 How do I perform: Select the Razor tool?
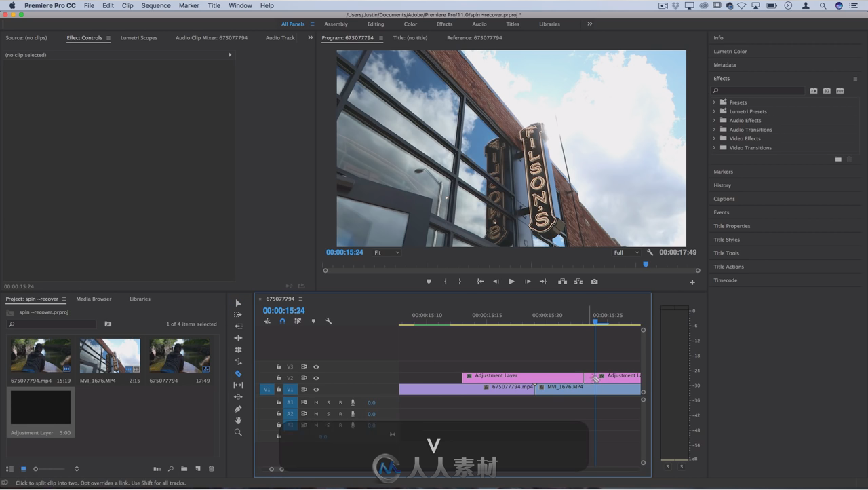238,374
